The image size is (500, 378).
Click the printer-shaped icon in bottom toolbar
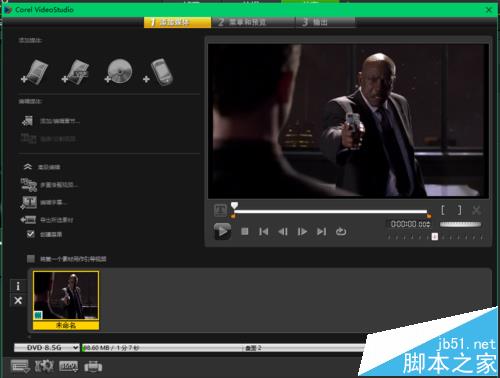coord(93,366)
